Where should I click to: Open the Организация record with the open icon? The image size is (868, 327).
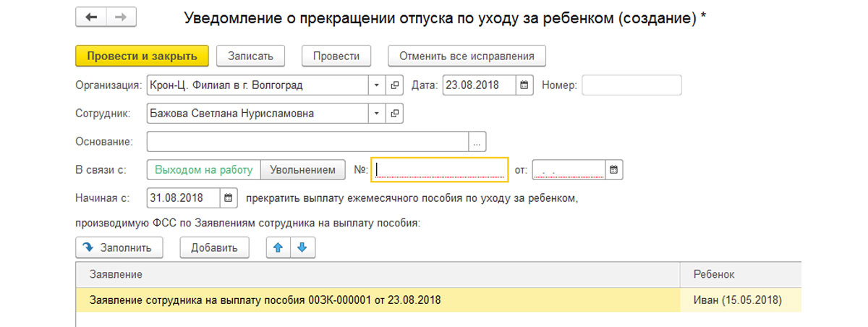[x=395, y=85]
